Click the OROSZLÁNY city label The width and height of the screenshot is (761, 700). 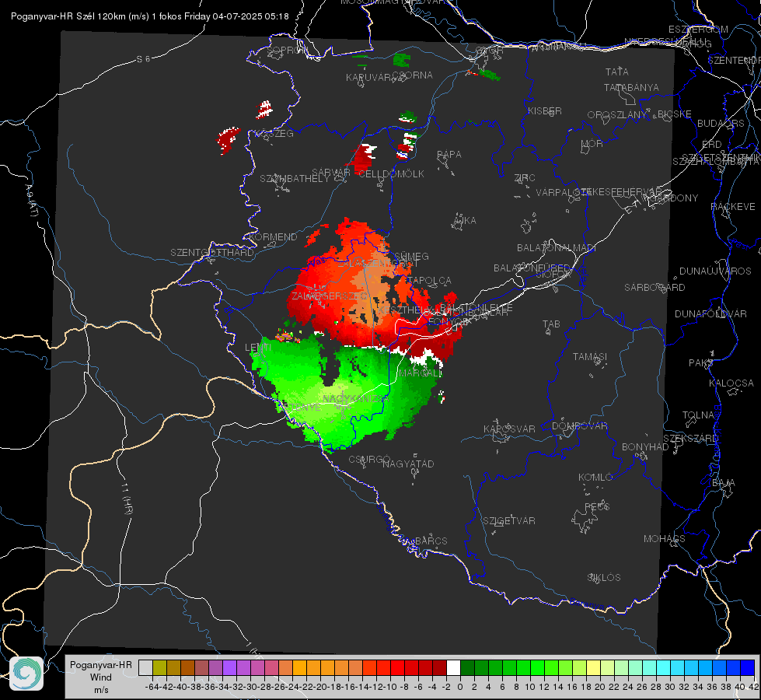click(617, 114)
